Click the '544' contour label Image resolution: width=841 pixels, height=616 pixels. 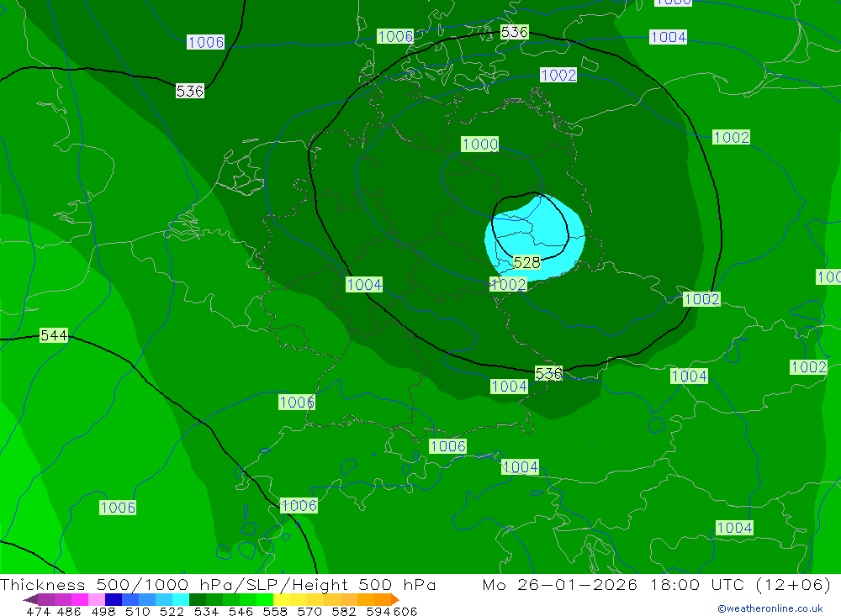coord(54,335)
